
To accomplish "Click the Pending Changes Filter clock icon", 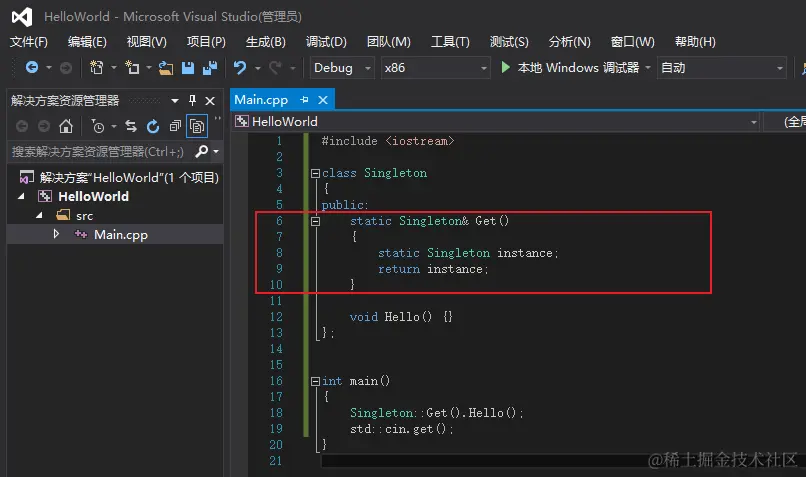I will coord(97,126).
